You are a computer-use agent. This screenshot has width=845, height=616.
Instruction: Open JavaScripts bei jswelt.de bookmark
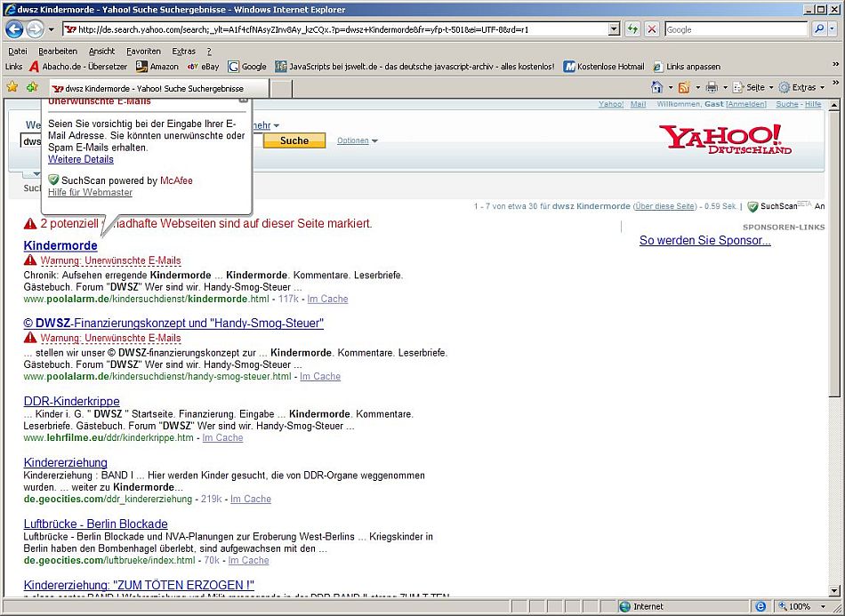click(414, 67)
